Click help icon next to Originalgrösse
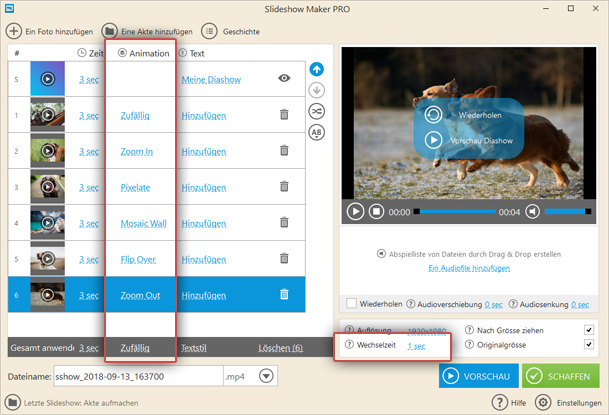The height and width of the screenshot is (415, 609). (469, 345)
